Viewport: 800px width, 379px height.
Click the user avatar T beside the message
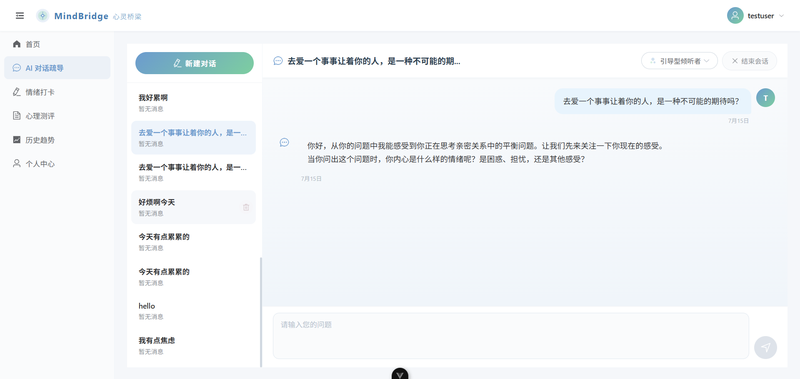click(765, 98)
